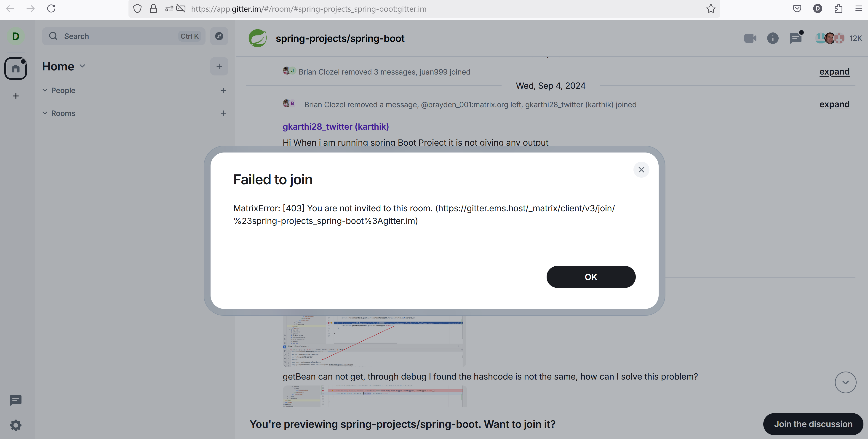Click the video call camera icon
This screenshot has width=868, height=439.
(x=750, y=38)
